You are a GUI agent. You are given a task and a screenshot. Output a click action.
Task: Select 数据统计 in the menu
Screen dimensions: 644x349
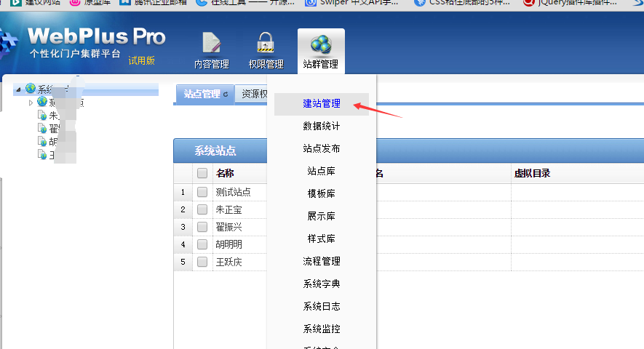coord(321,127)
